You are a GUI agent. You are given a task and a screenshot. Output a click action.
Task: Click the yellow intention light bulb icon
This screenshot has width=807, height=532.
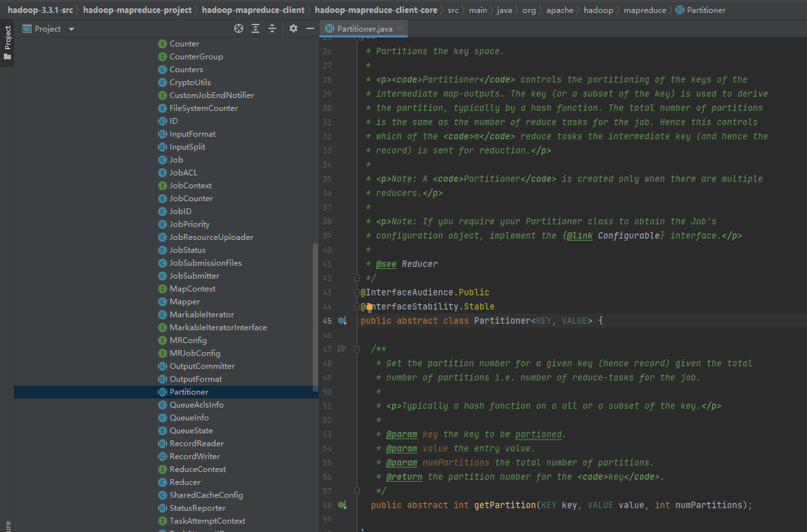(x=370, y=307)
